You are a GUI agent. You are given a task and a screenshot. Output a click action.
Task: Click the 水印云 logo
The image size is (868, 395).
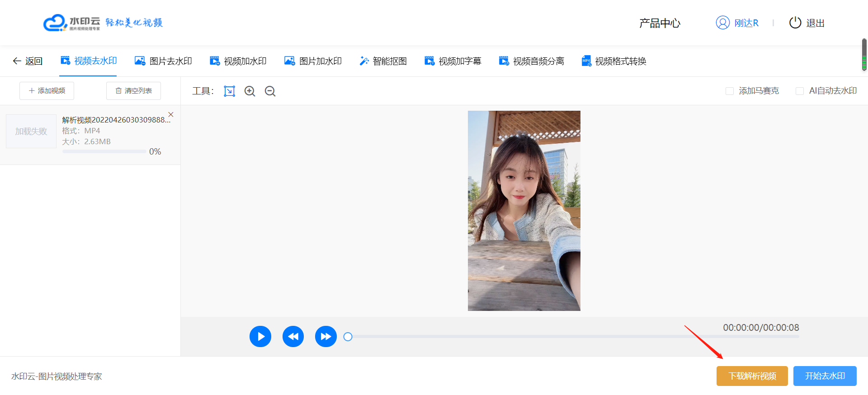[x=71, y=23]
